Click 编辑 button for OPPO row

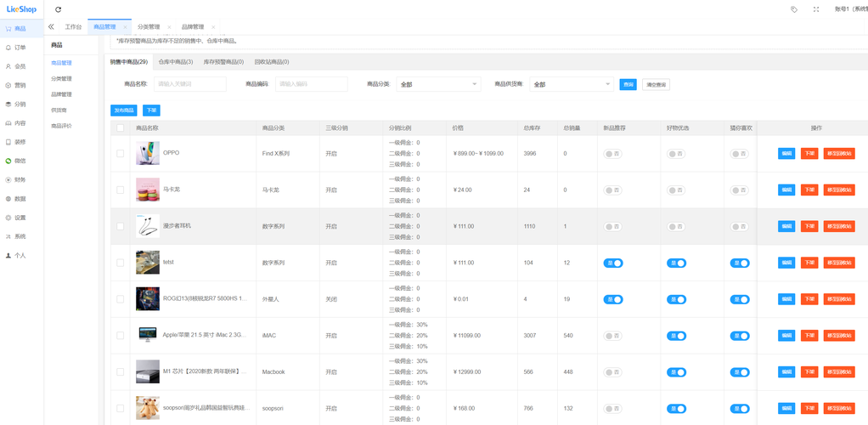click(x=786, y=154)
